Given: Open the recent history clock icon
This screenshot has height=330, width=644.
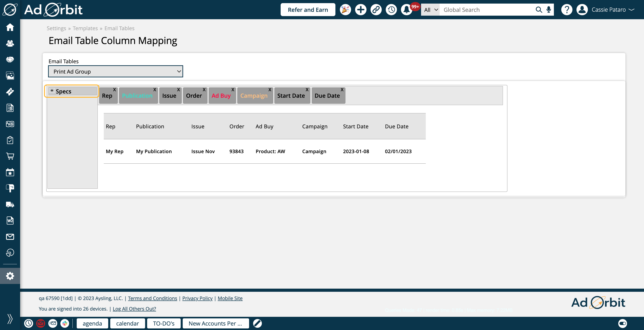Looking at the screenshot, I should click(x=391, y=10).
